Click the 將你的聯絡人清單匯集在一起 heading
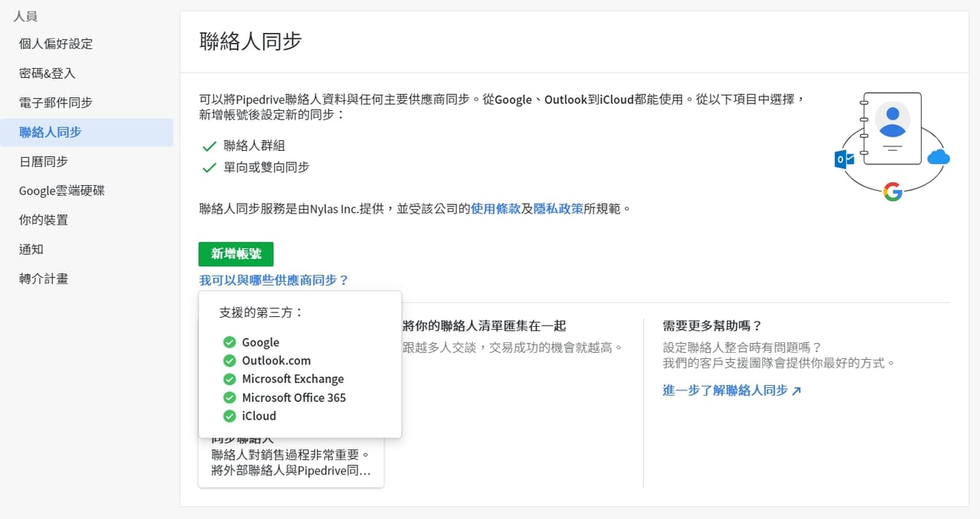Screen dimensions: 980x519 [x=484, y=326]
